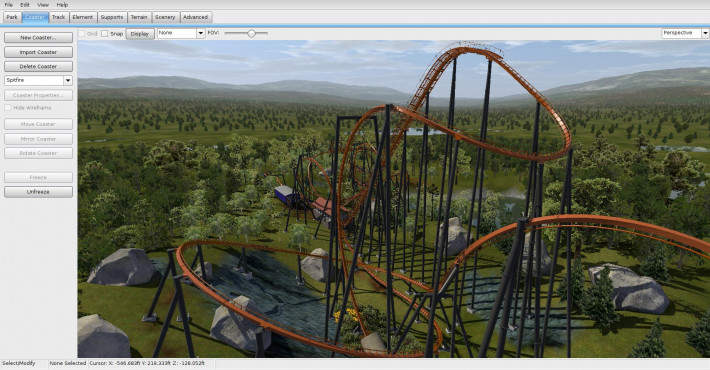Click the New Coaster button
710x370 pixels.
point(38,38)
